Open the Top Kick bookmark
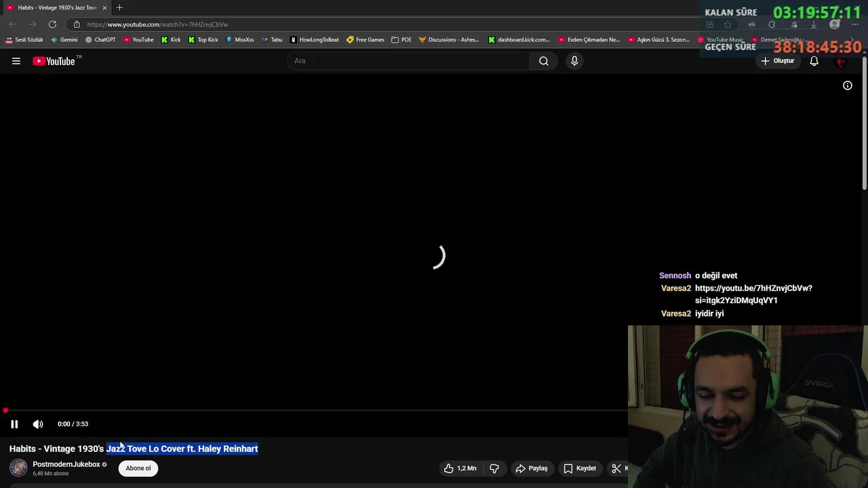The image size is (868, 488). coord(203,40)
